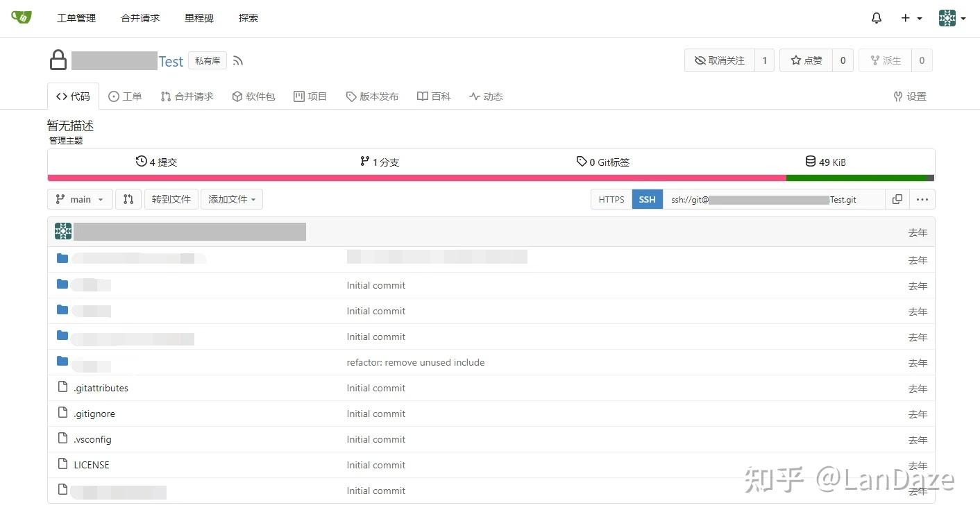This screenshot has height=519, width=980.
Task: Click the private repository lock icon
Action: pyautogui.click(x=58, y=60)
